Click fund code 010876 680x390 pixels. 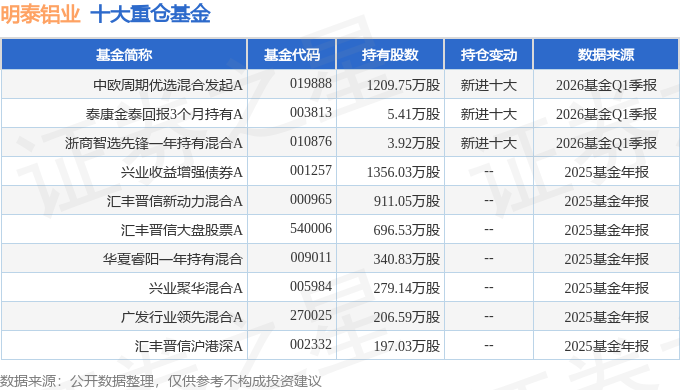[311, 141]
